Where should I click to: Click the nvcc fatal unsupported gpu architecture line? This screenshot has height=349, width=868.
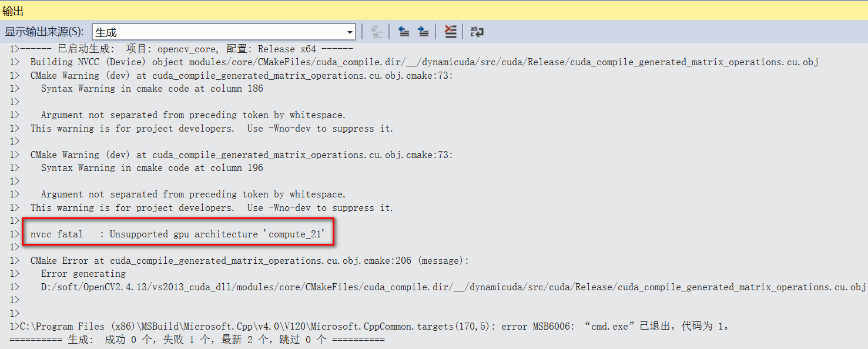tap(177, 234)
